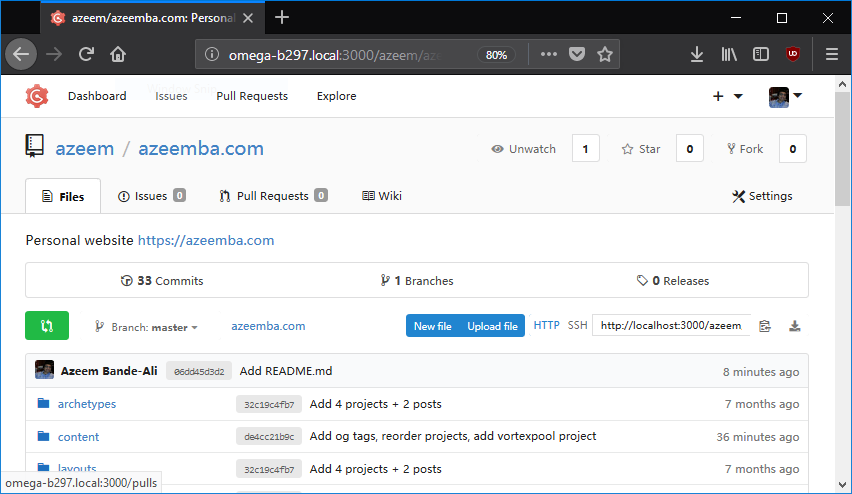
Task: Click Azeem Bande-Ali's commit avatar
Action: 45,370
